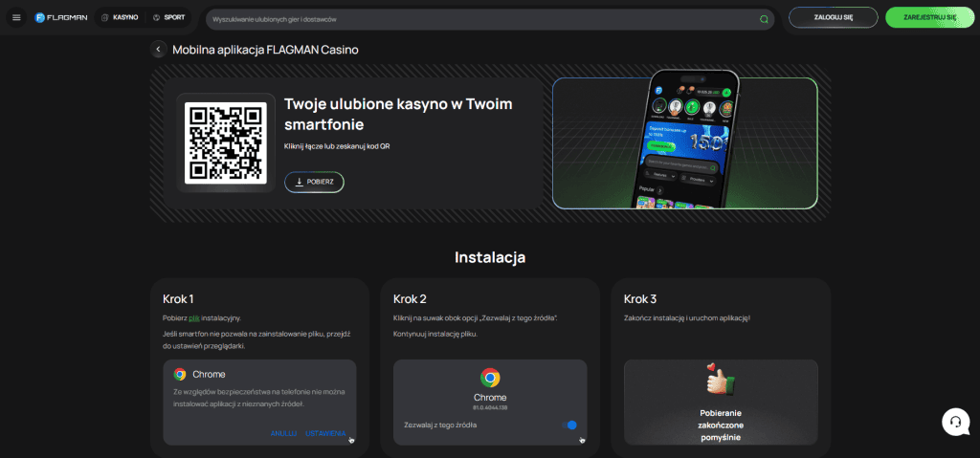Click 'Kliknij łącze lub zeskanuj kod QR'
This screenshot has width=980, height=458.
pyautogui.click(x=338, y=146)
